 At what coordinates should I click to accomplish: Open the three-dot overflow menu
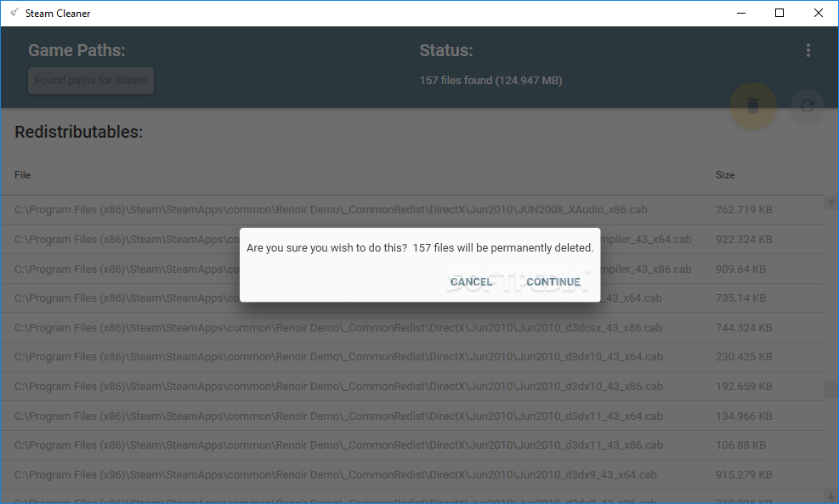(x=808, y=50)
